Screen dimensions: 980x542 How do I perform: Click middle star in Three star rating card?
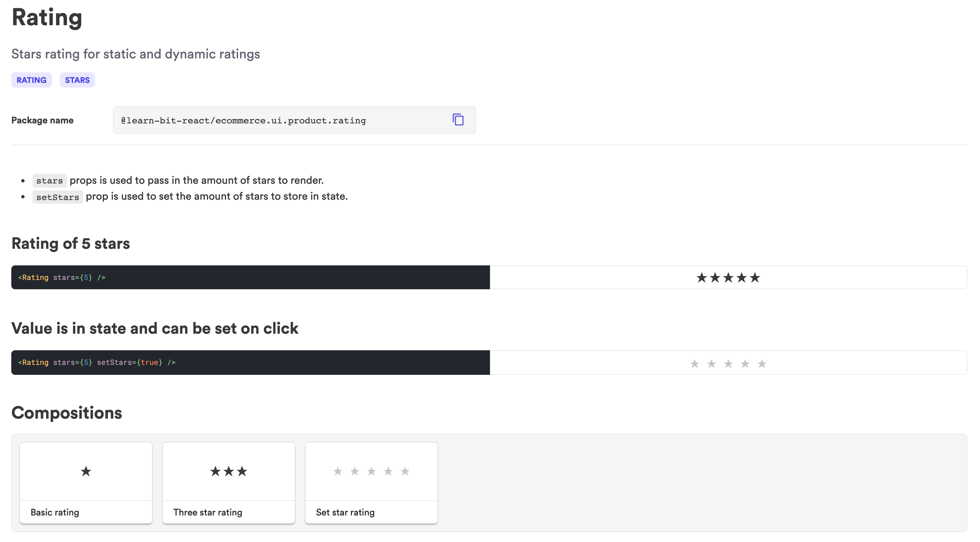point(229,471)
